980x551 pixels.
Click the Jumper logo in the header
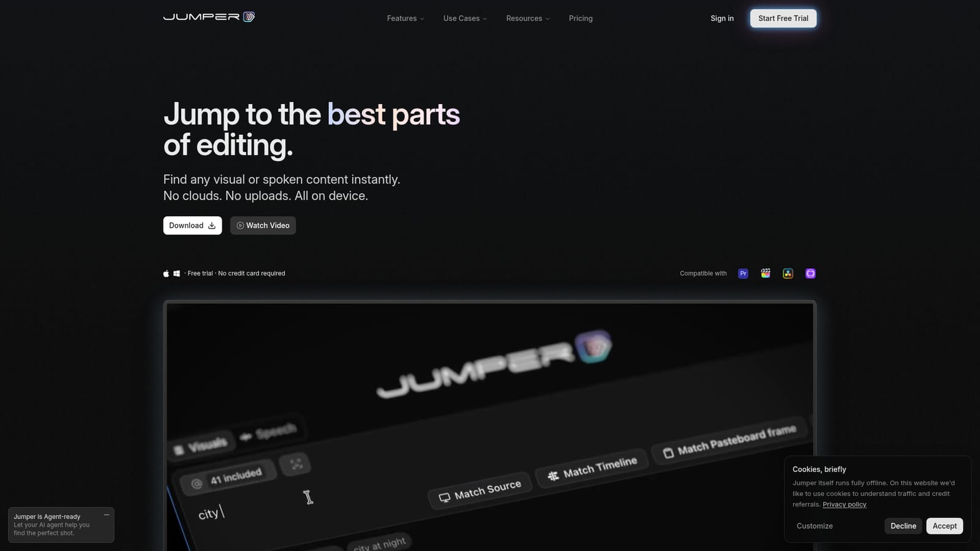pyautogui.click(x=209, y=17)
